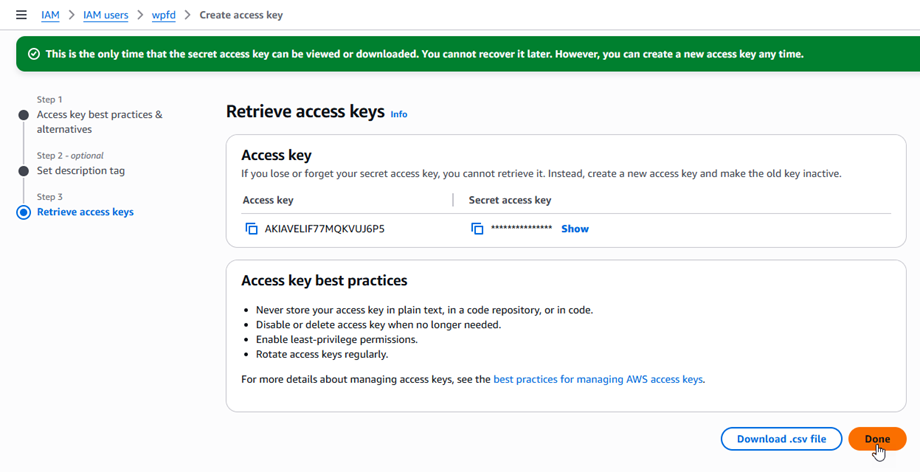This screenshot has width=920, height=472.
Task: Open wpfd user breadcrumb link
Action: coord(164,15)
